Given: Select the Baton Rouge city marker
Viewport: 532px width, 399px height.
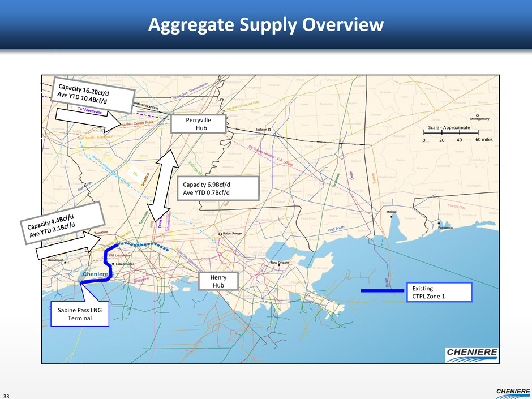Looking at the screenshot, I should click(x=220, y=234).
